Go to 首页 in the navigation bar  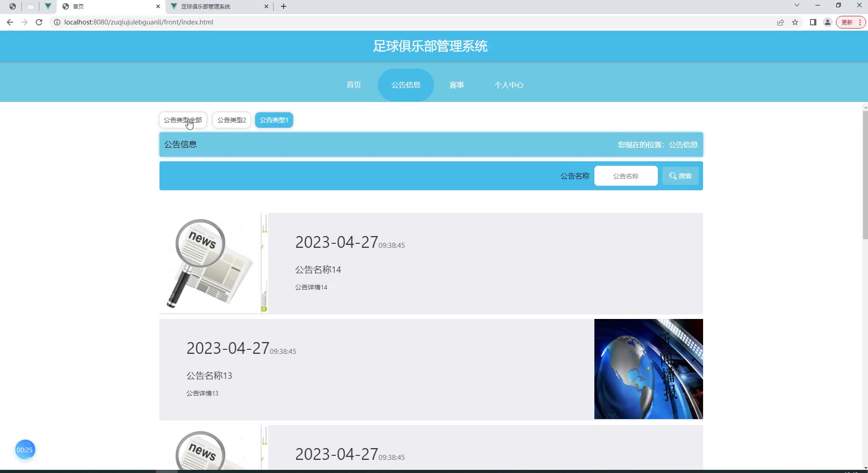click(354, 85)
